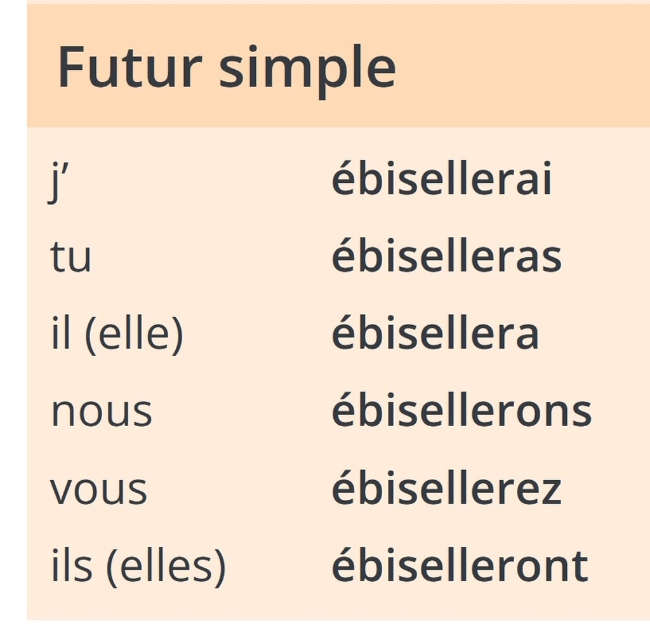Viewport: 650px width, 644px height.
Task: Click the verb form 'ébiselleras'
Action: (x=447, y=258)
